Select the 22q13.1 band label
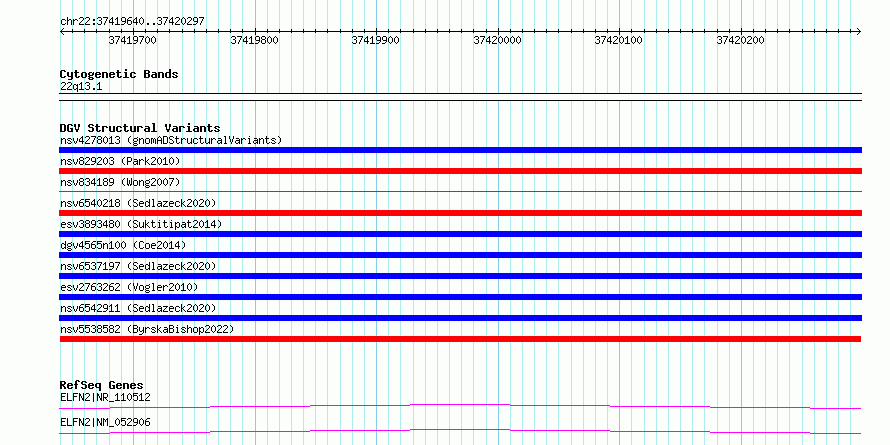The height and width of the screenshot is (445, 890). tap(81, 87)
